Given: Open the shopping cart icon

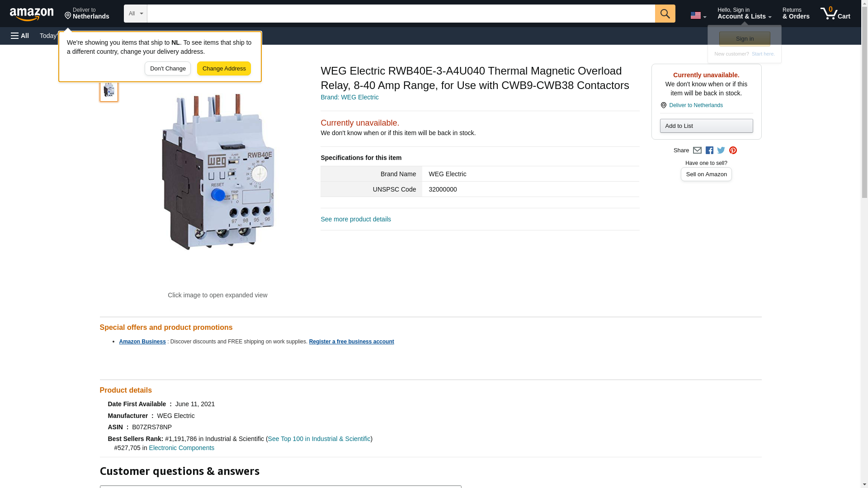Looking at the screenshot, I should pos(835,13).
